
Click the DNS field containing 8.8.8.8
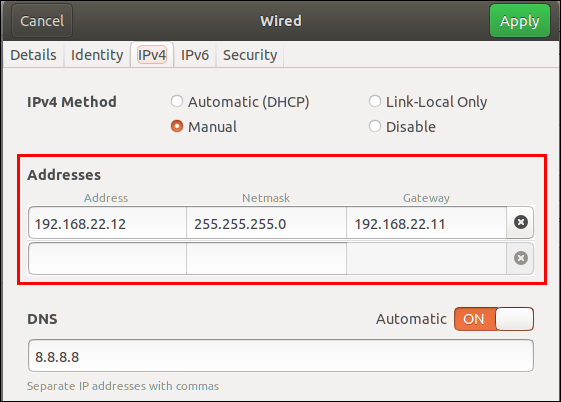pos(281,356)
